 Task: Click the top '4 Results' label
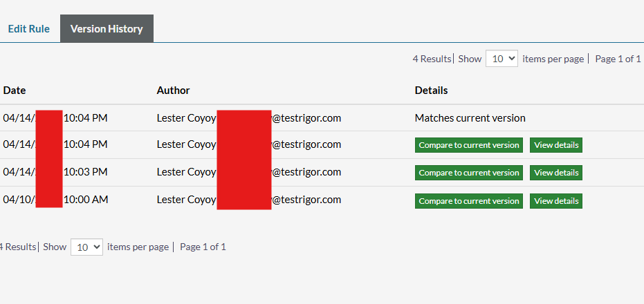pos(431,59)
